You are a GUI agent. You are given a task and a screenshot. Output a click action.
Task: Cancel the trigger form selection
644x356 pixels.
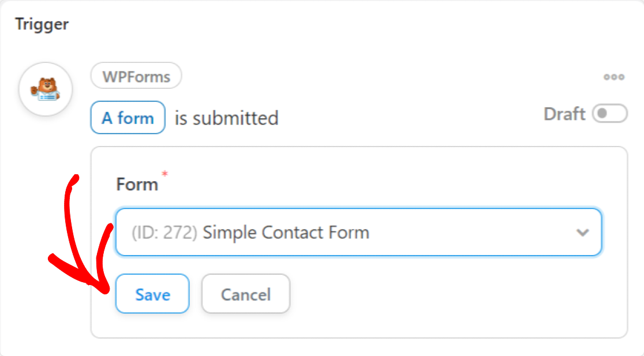(x=246, y=294)
